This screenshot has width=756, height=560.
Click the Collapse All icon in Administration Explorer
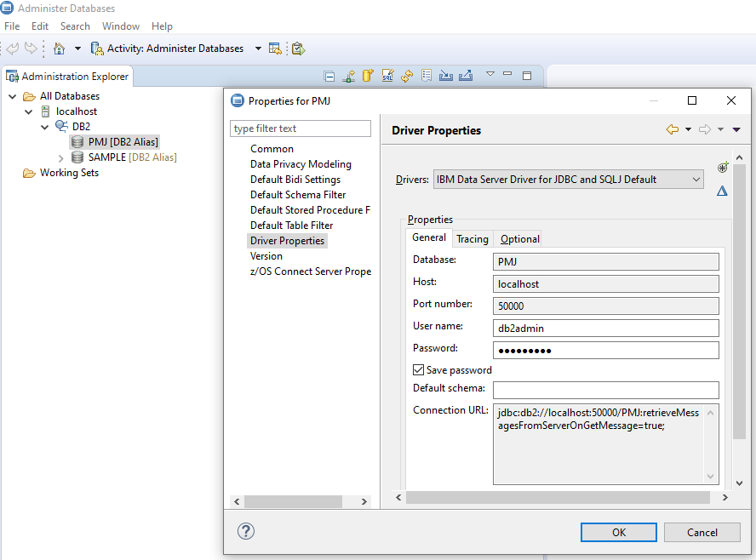point(329,76)
